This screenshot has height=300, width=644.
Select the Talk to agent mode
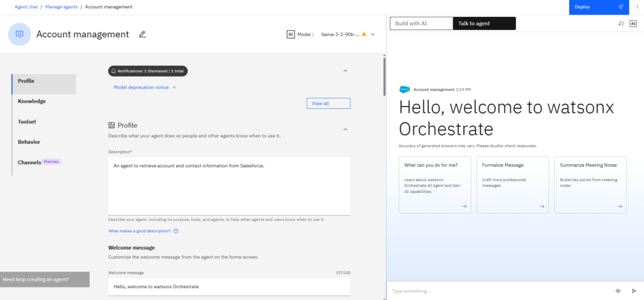point(484,23)
